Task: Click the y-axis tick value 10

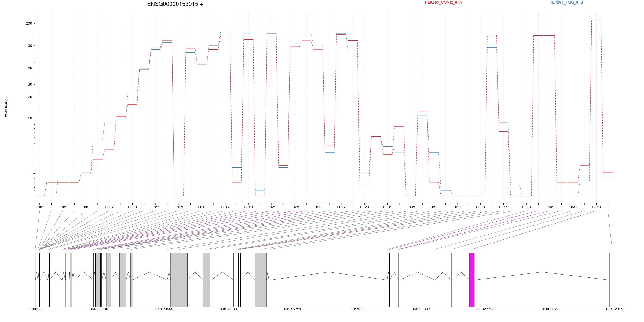Action: pos(30,118)
